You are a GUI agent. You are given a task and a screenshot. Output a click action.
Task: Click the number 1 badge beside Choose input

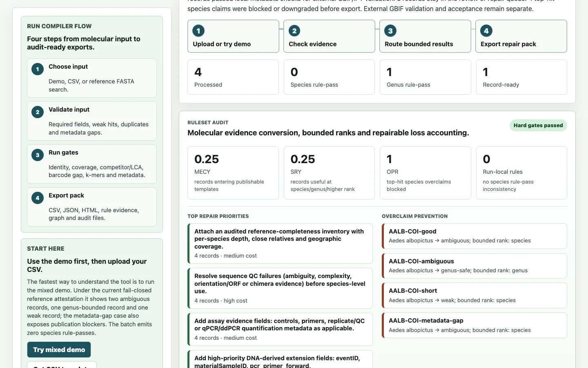click(38, 69)
